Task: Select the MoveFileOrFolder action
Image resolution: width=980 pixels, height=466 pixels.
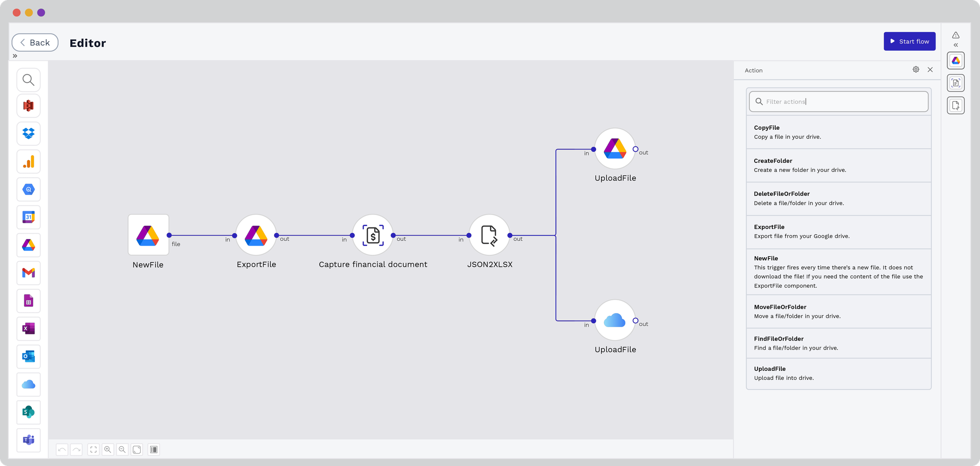Action: click(838, 311)
